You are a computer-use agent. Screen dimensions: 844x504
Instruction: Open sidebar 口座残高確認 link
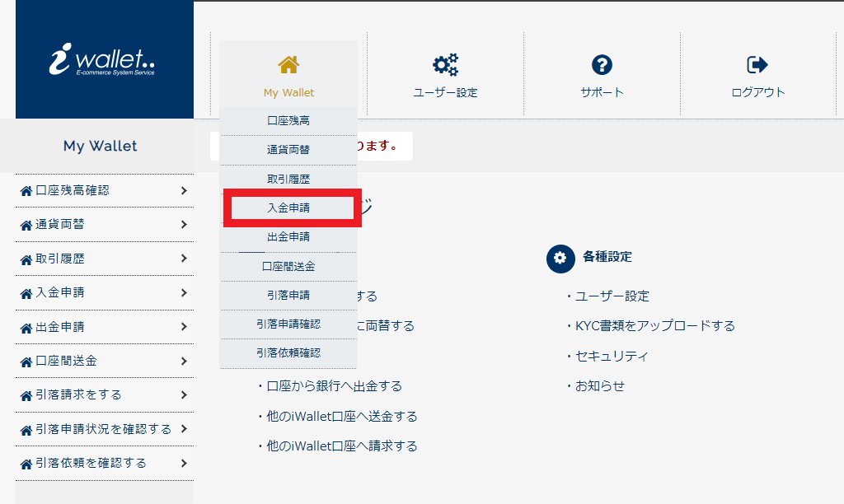[x=73, y=190]
